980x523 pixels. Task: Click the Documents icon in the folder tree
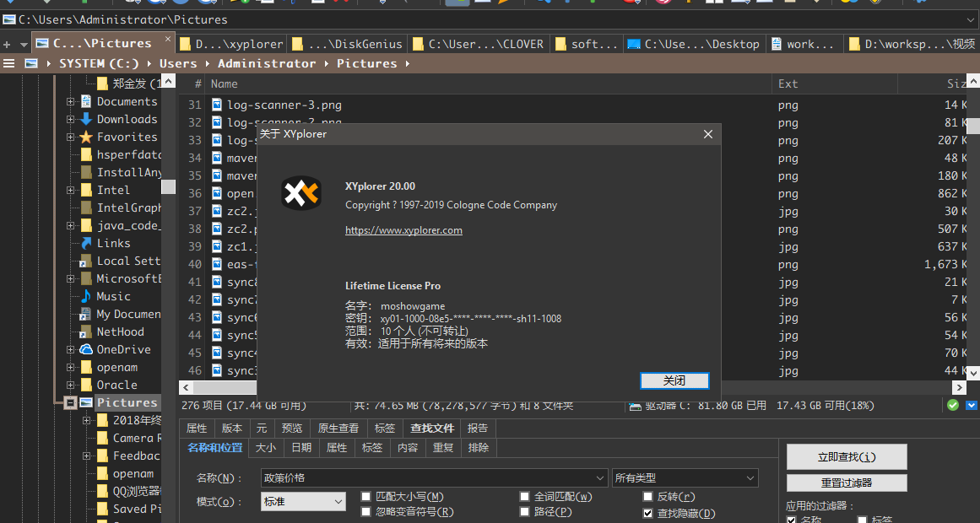tap(86, 101)
